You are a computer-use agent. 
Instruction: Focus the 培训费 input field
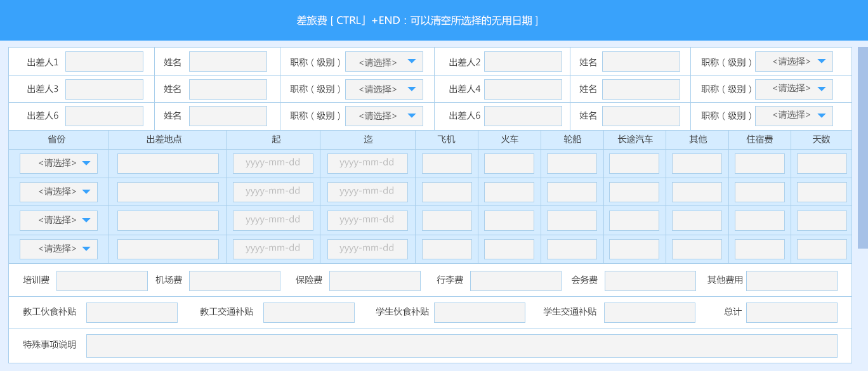click(x=102, y=281)
